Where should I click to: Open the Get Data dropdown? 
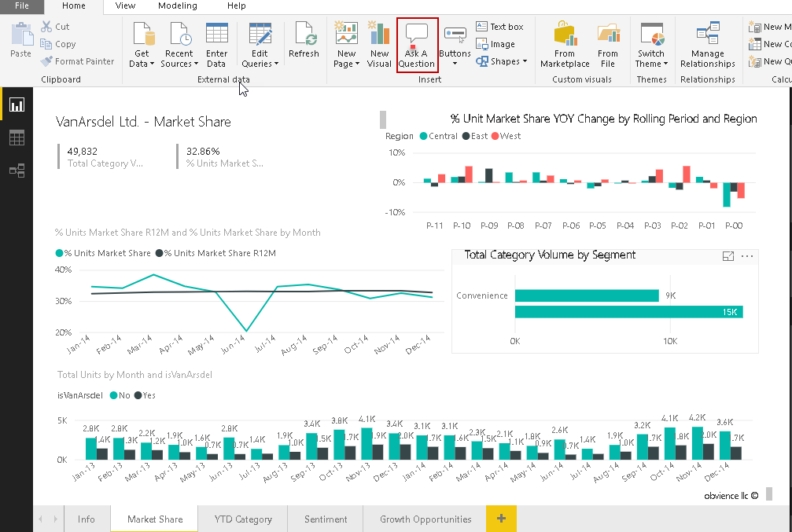click(142, 45)
